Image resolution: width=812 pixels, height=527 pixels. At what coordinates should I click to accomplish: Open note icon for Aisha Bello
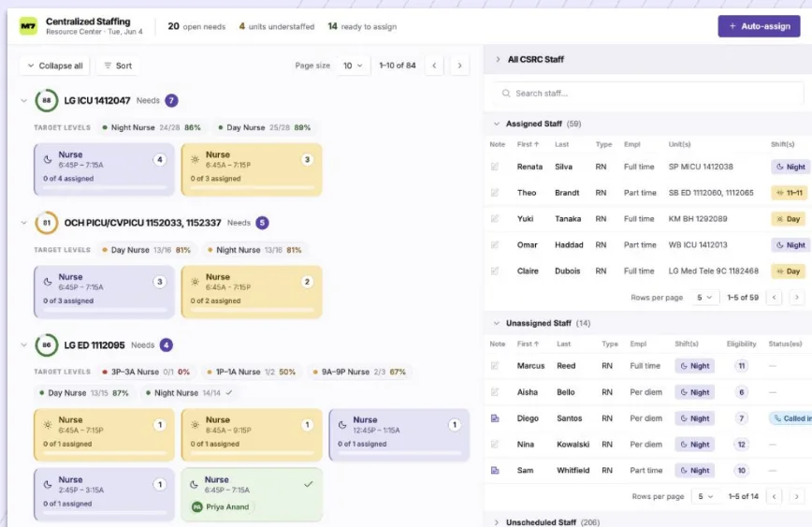point(495,392)
